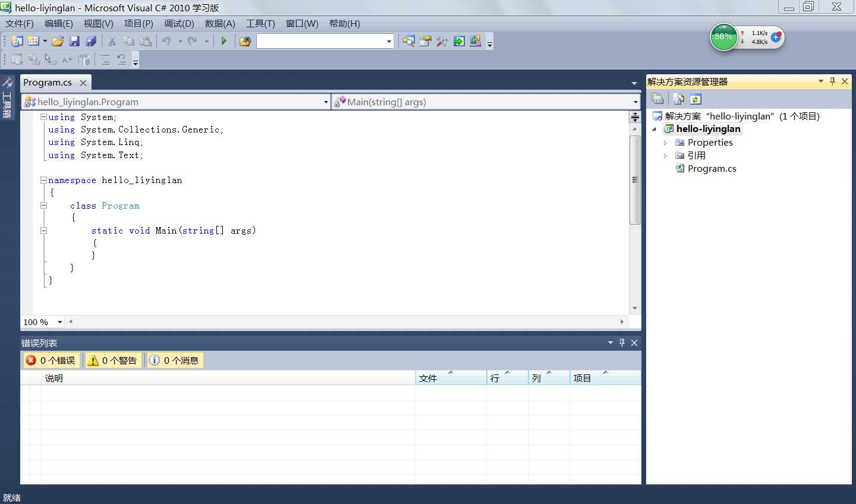Collapse the hello-liyinglan project node
This screenshot has height=504, width=856.
coord(654,129)
